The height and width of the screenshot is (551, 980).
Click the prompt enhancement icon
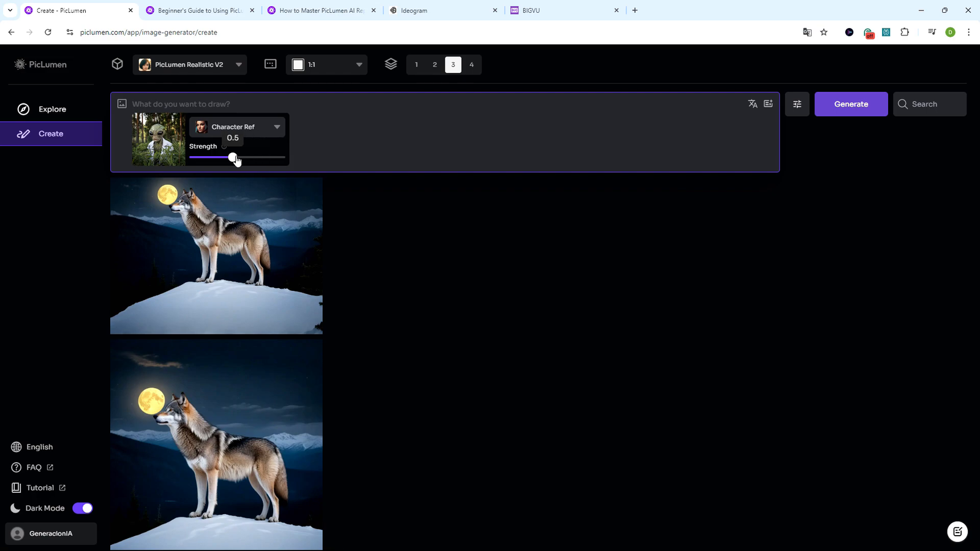(769, 103)
